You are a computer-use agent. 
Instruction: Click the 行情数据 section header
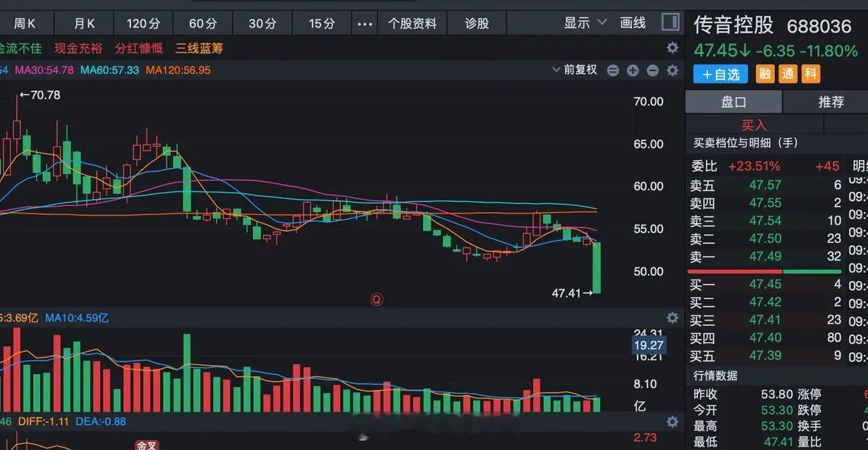pyautogui.click(x=715, y=375)
